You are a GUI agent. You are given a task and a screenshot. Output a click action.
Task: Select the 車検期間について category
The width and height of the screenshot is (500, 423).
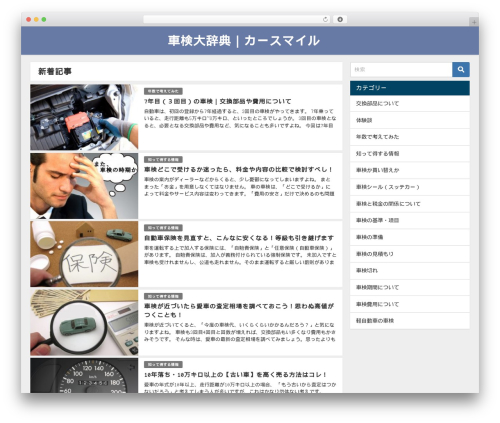410,287
